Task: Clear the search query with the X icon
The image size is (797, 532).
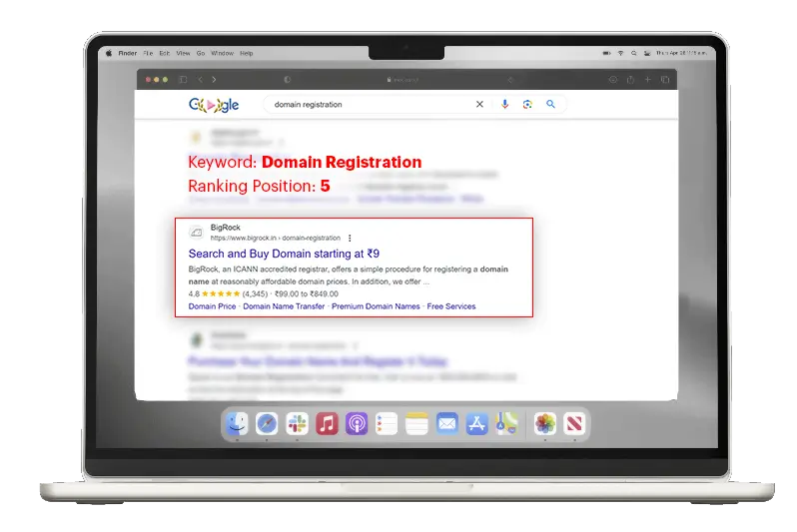Action: pos(479,104)
